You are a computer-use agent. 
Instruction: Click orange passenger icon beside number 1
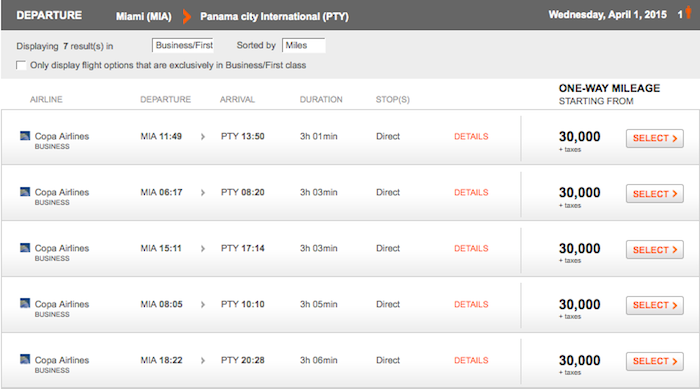(689, 12)
